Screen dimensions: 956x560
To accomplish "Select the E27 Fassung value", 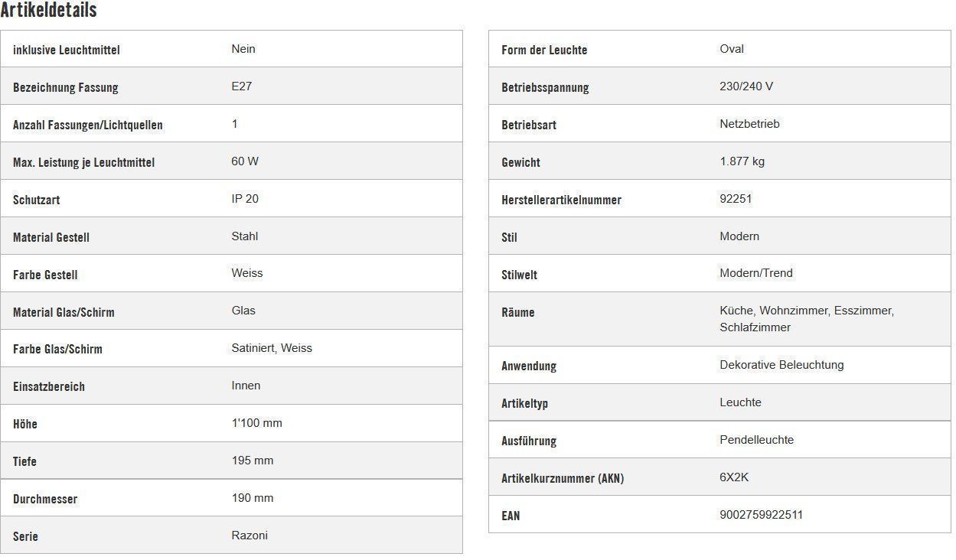I will pos(241,86).
